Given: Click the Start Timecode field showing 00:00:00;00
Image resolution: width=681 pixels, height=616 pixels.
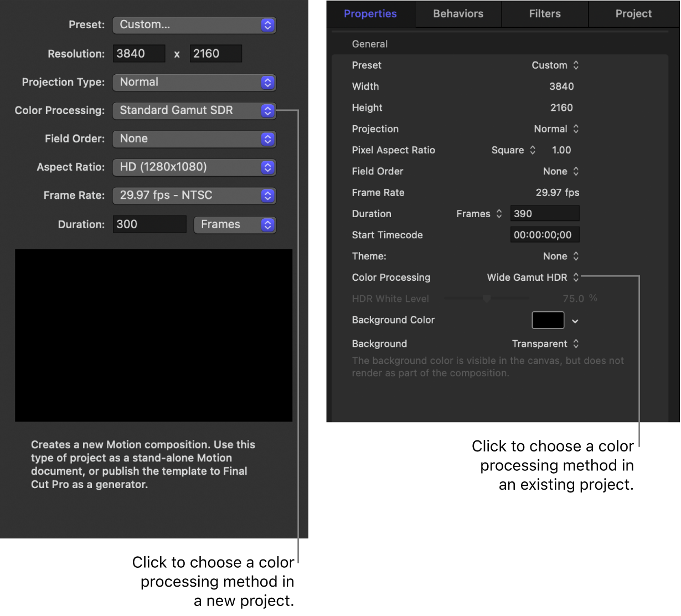Looking at the screenshot, I should click(x=544, y=234).
